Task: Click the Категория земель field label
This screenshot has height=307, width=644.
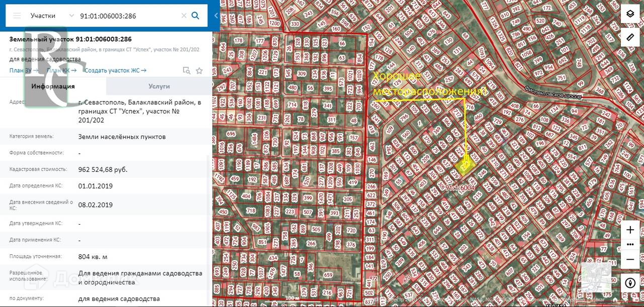Action: (31, 136)
